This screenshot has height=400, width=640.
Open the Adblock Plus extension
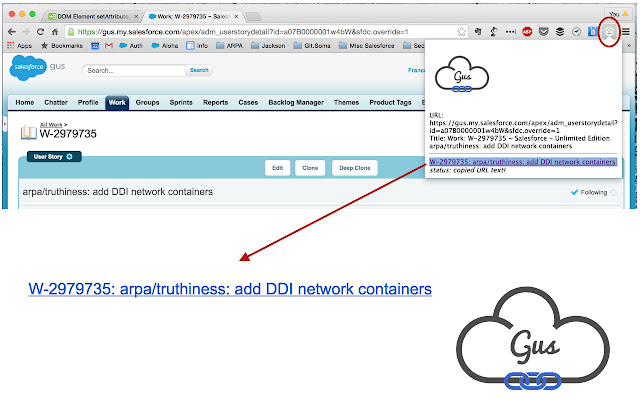coord(527,31)
